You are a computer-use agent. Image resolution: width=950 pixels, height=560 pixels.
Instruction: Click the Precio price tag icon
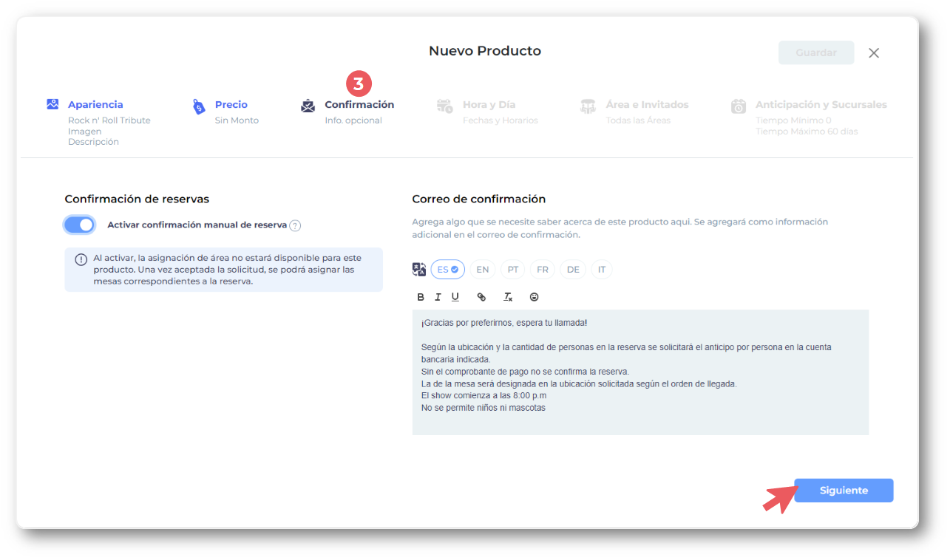pos(199,106)
